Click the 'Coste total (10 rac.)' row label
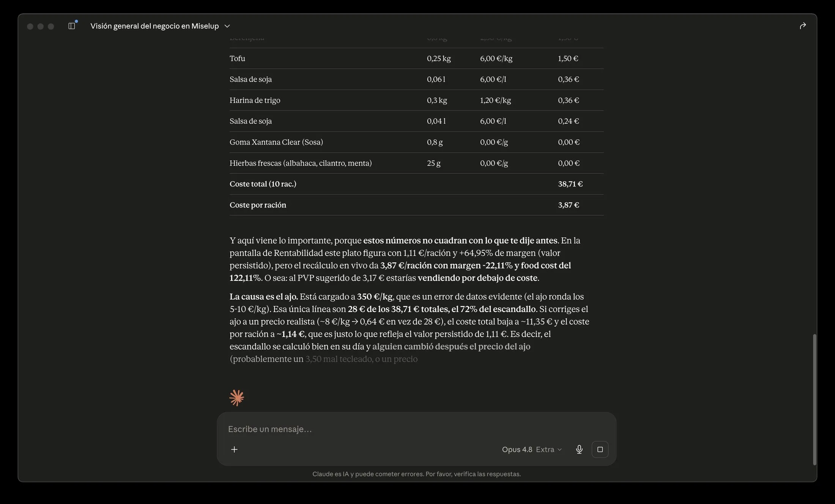The height and width of the screenshot is (504, 835). coord(263,184)
